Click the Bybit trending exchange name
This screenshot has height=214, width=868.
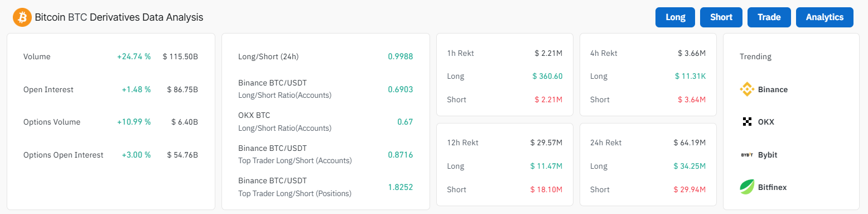pos(768,155)
